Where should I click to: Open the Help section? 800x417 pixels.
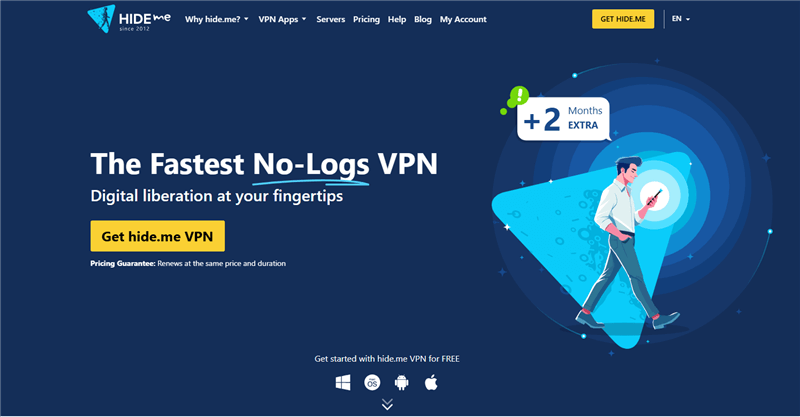[396, 19]
